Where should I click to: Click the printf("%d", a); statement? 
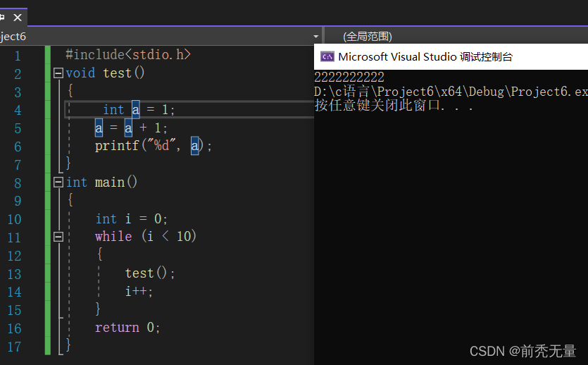click(154, 146)
